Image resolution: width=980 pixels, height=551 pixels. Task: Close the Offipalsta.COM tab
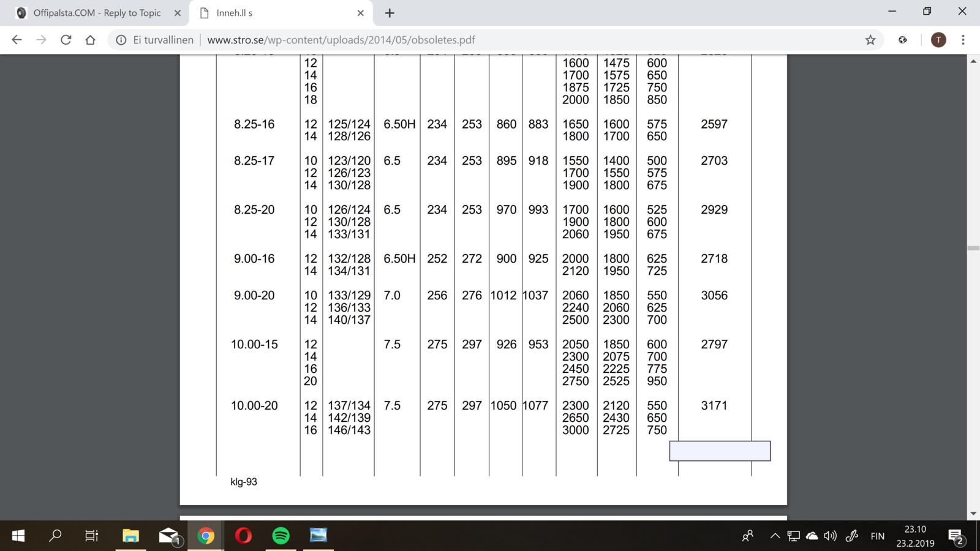[177, 13]
